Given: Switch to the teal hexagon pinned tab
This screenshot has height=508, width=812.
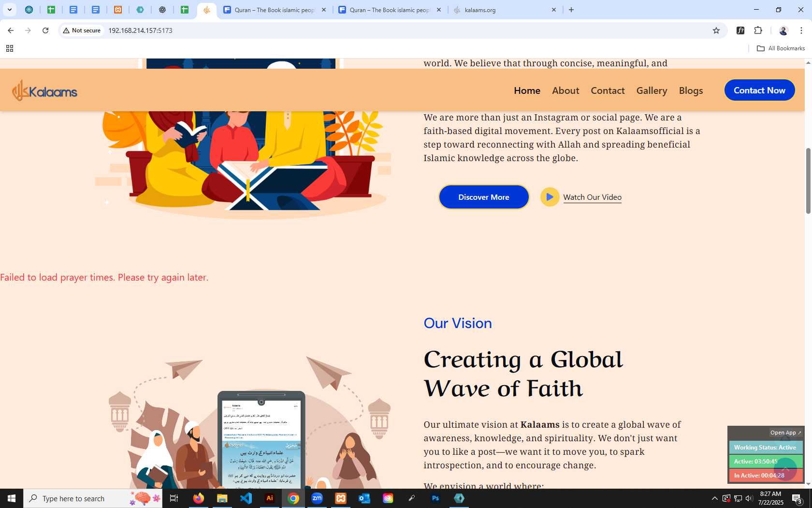Looking at the screenshot, I should tap(140, 10).
